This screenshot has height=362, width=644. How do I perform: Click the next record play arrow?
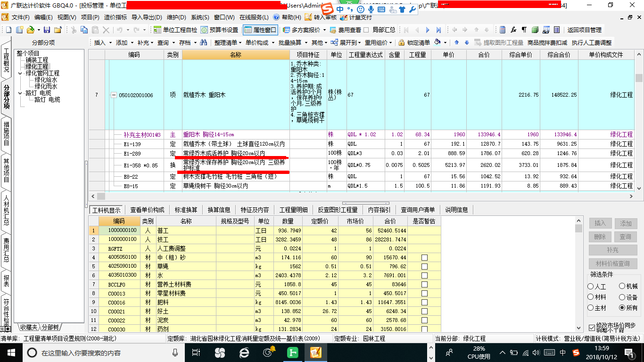coord(428,30)
